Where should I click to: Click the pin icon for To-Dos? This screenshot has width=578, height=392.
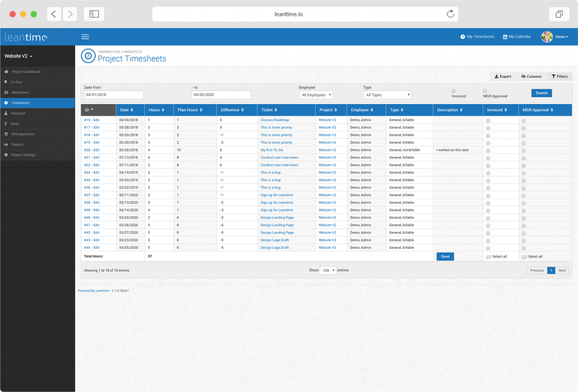click(6, 82)
